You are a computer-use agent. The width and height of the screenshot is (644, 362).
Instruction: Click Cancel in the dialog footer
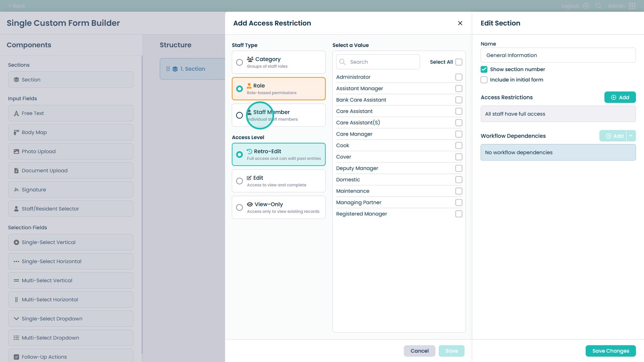click(x=419, y=351)
